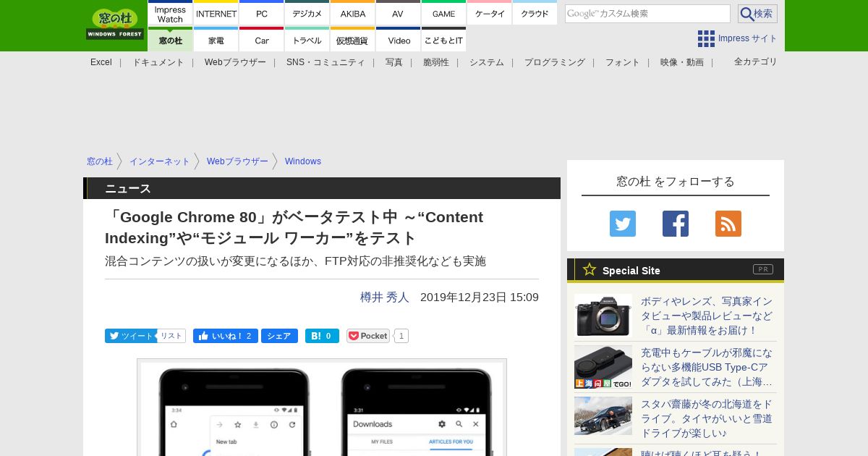Screen dimensions: 868x456
Task: Go to 窓の杜 breadcrumb
Action: point(100,161)
